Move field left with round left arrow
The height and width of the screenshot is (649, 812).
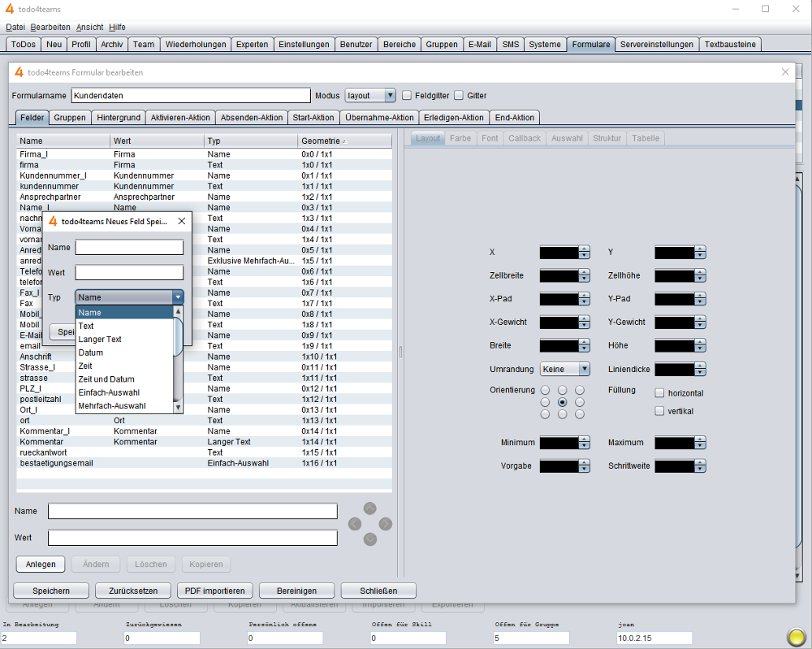click(355, 524)
